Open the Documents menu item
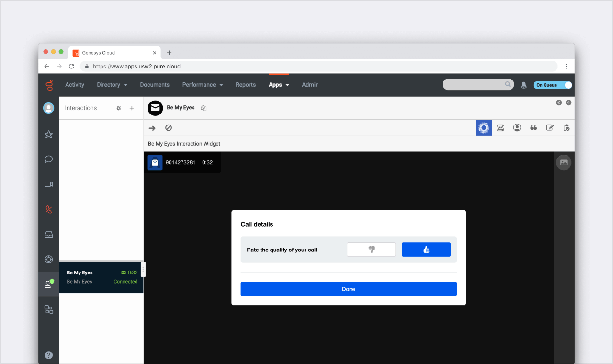Image resolution: width=613 pixels, height=364 pixels. [x=155, y=85]
